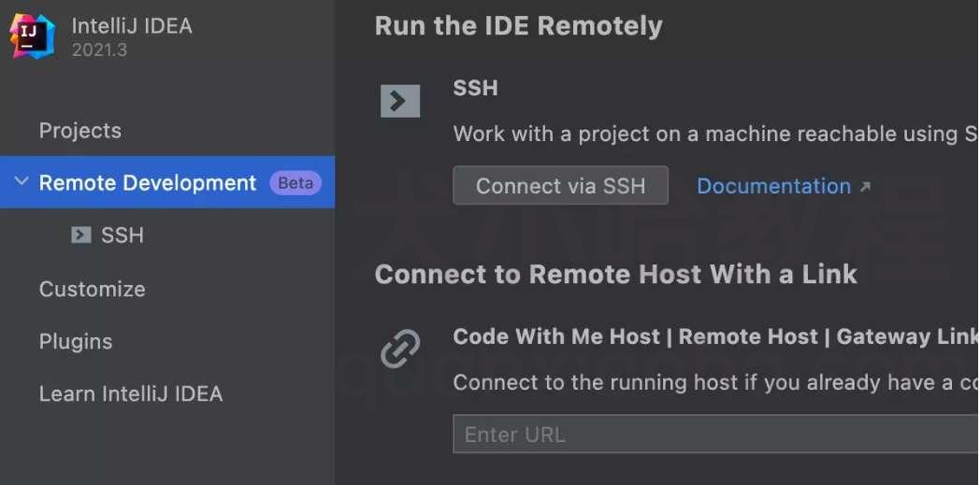980x485 pixels.
Task: Collapse the Remote Development chevron
Action: point(22,181)
